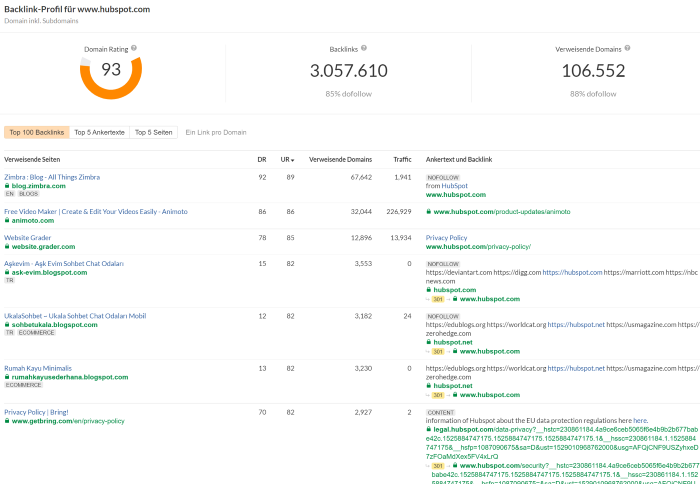Image resolution: width=700 pixels, height=484 pixels.
Task: Click lock icon before www.hubspot.com/product-updates/animoto
Action: [x=429, y=212]
